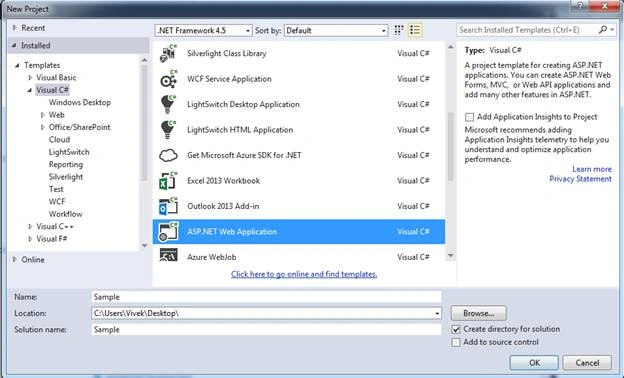The height and width of the screenshot is (378, 624).
Task: Select the Reporting template category
Action: coord(66,164)
